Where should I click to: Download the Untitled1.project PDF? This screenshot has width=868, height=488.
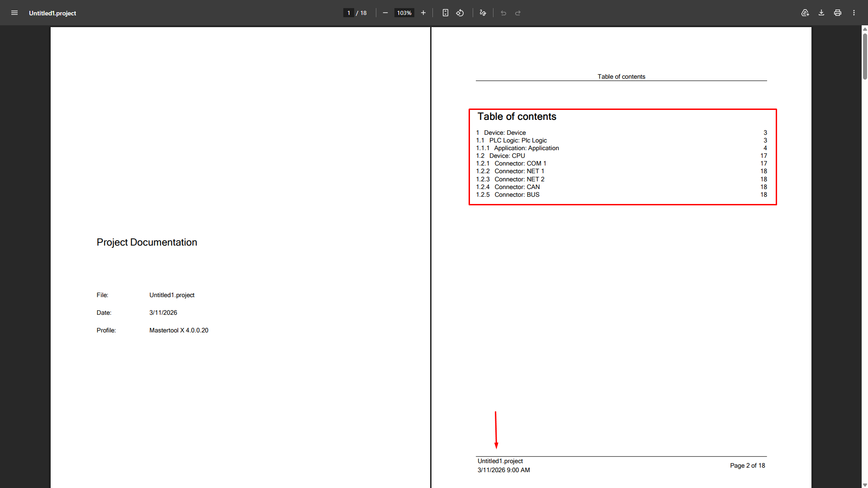(821, 13)
